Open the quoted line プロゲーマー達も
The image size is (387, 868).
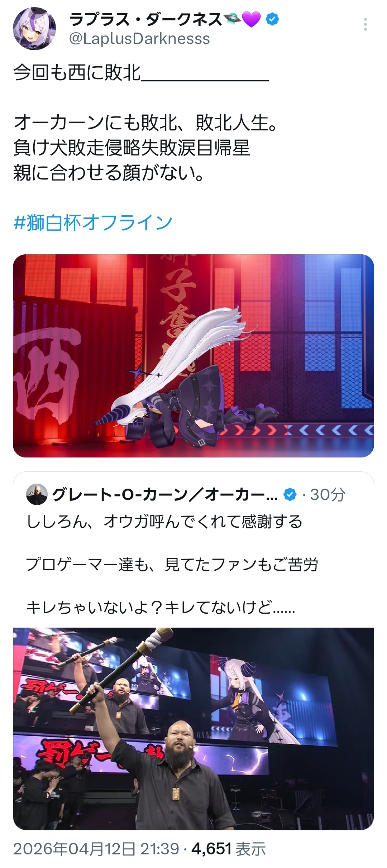(x=172, y=565)
